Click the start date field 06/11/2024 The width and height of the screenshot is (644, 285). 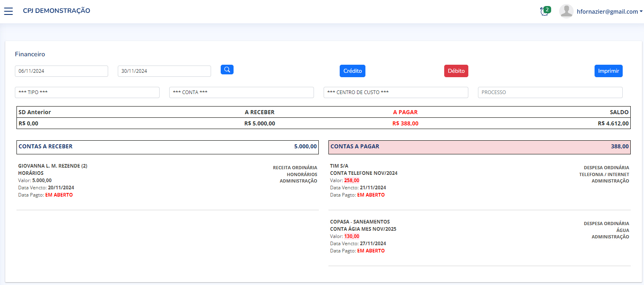(62, 71)
